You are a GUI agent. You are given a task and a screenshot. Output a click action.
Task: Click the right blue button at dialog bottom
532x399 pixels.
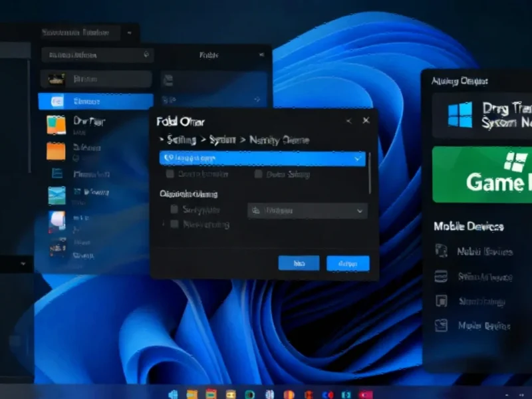[x=347, y=263]
